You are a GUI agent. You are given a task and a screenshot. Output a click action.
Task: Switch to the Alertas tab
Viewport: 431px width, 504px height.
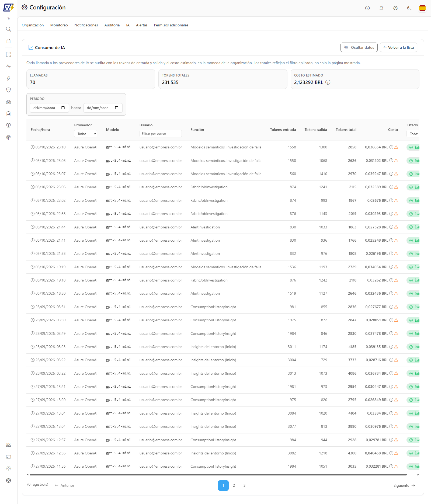tap(142, 25)
